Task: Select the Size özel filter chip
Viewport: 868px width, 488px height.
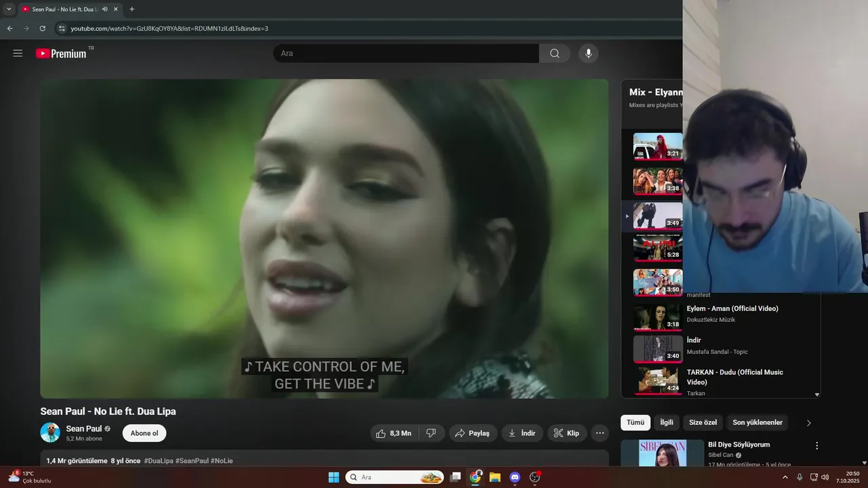Action: [x=703, y=423]
